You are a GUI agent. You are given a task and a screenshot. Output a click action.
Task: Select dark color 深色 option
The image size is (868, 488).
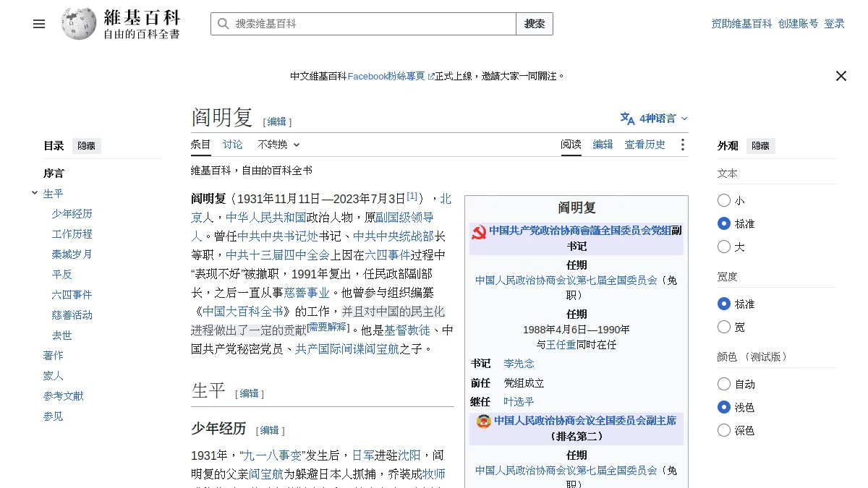point(724,430)
